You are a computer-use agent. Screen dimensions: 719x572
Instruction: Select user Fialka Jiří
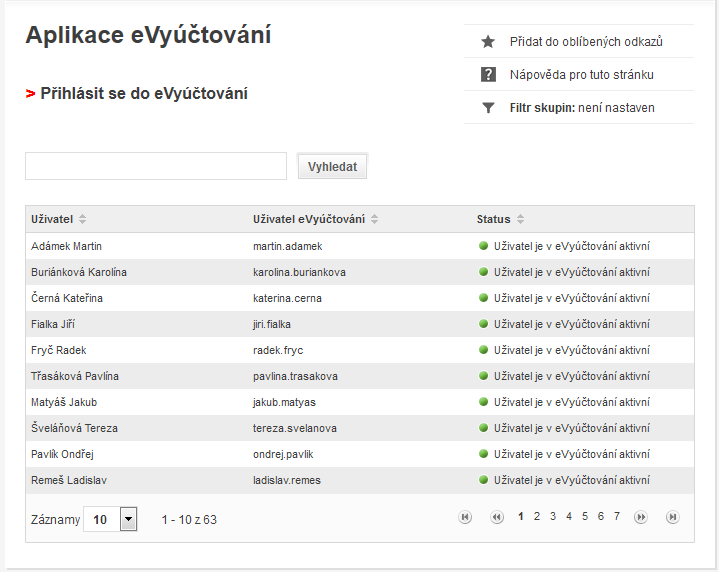53,324
